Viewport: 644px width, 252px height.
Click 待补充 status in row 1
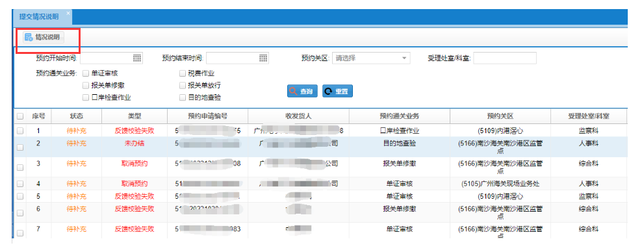(x=77, y=131)
